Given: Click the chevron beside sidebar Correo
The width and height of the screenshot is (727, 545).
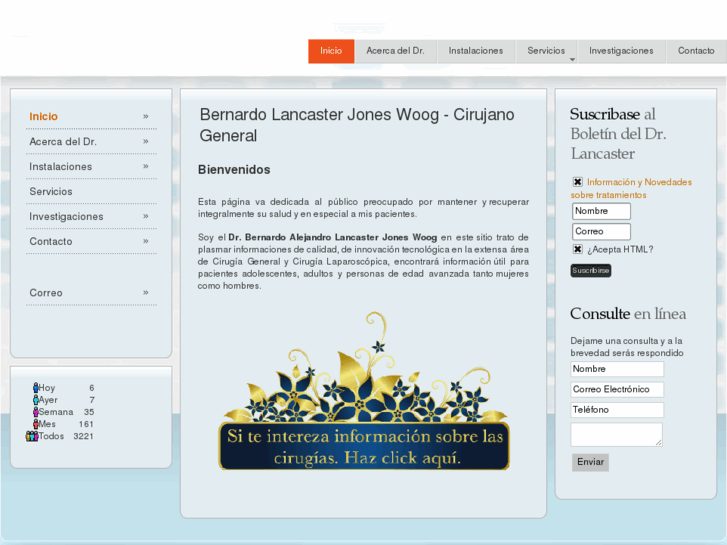Looking at the screenshot, I should pos(146,293).
